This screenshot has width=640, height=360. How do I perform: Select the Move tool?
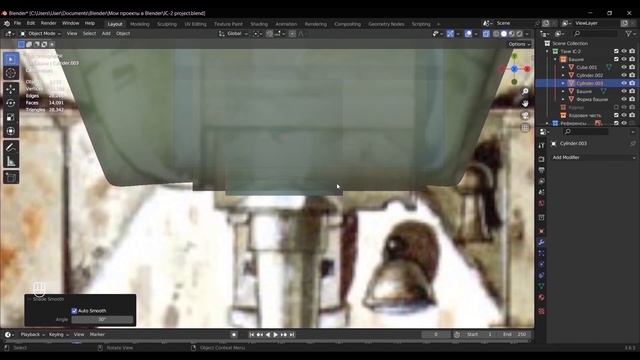[x=11, y=89]
